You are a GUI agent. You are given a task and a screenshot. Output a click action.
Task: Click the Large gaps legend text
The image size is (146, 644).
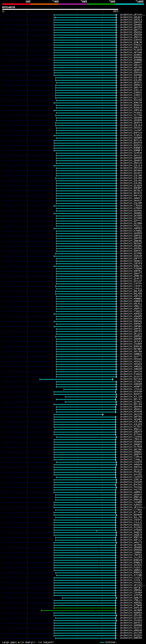point(28,642)
